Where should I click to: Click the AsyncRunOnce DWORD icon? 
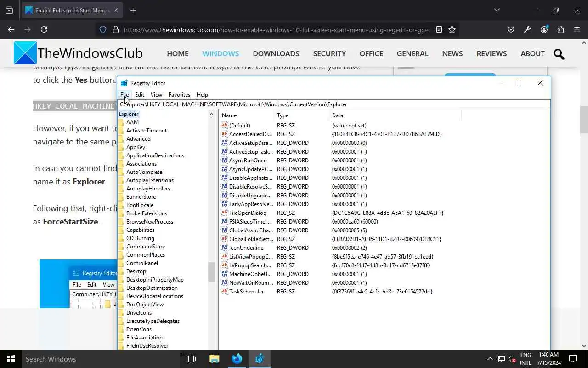[225, 160]
